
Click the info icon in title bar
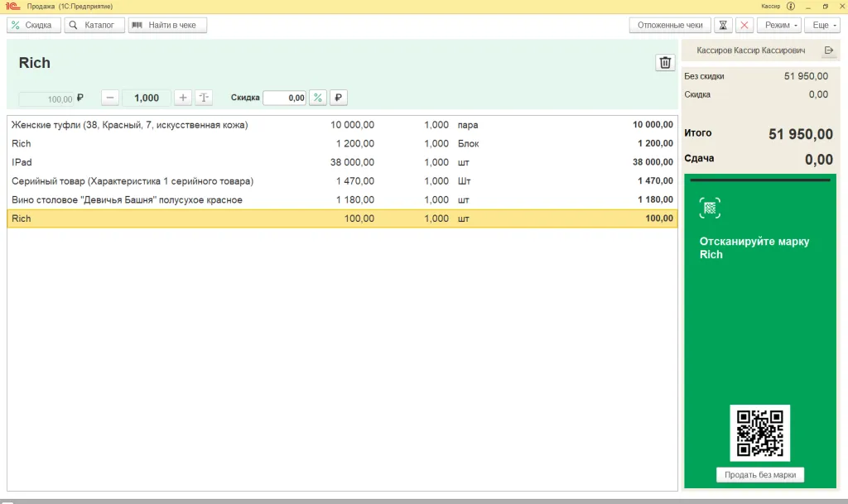pyautogui.click(x=790, y=6)
